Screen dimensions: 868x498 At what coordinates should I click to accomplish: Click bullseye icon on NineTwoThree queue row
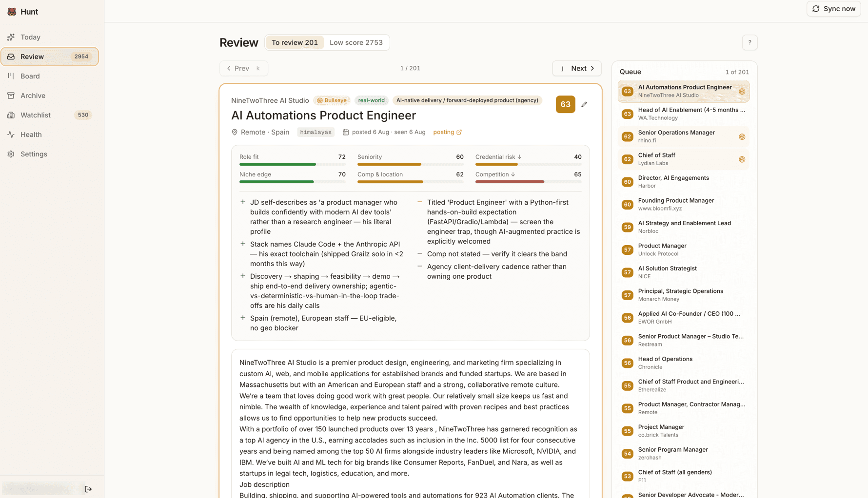click(x=742, y=92)
